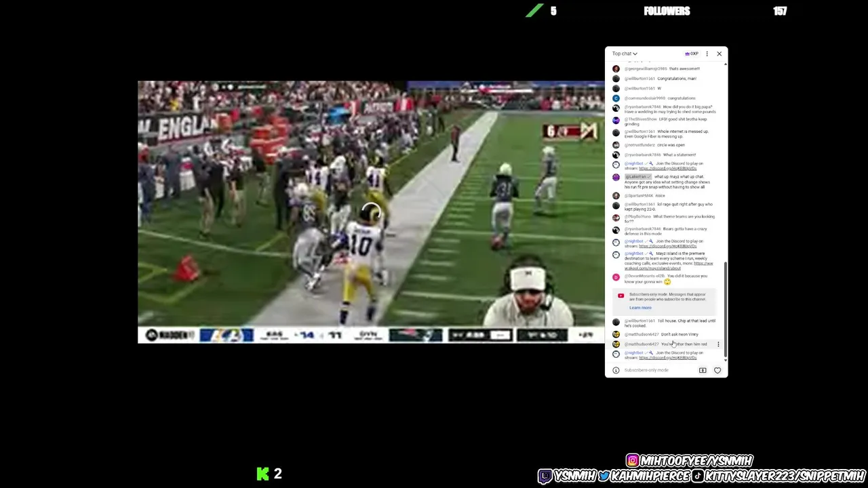Click 'thats awesome!!!' message text
This screenshot has height=488, width=868.
tap(684, 68)
